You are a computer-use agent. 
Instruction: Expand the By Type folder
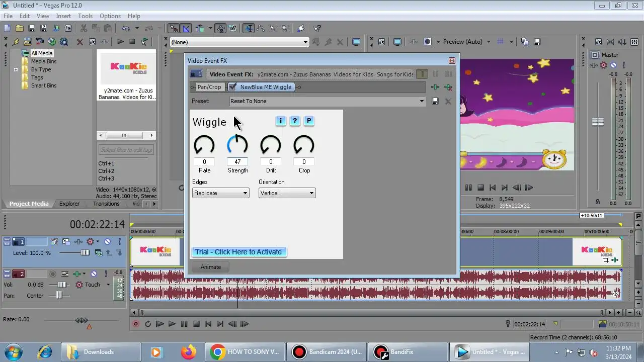click(x=16, y=69)
